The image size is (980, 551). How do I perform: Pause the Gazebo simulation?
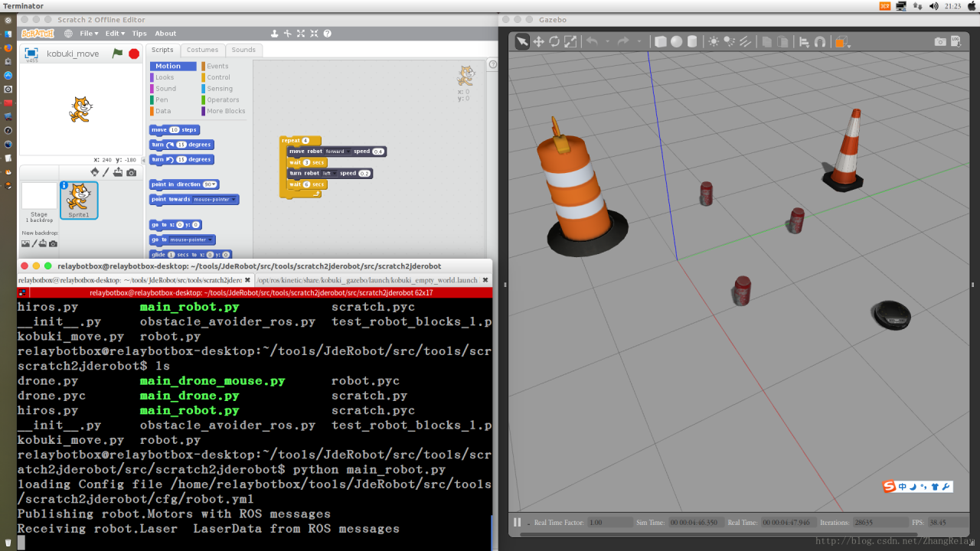coord(518,522)
